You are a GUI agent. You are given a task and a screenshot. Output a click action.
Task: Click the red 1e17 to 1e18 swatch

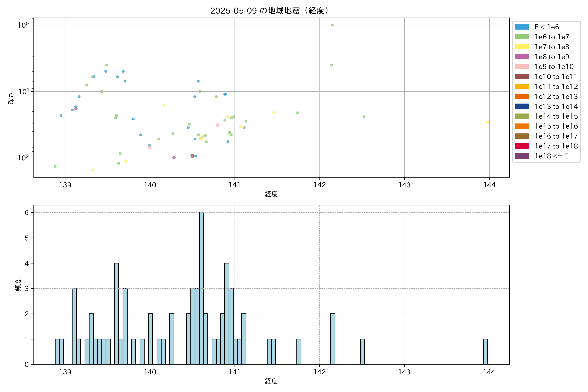[522, 146]
